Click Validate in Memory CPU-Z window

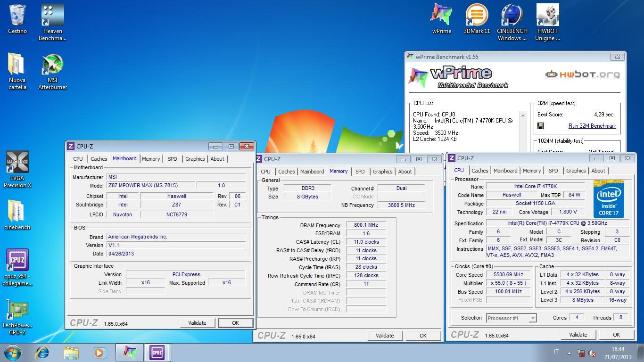pos(385,336)
